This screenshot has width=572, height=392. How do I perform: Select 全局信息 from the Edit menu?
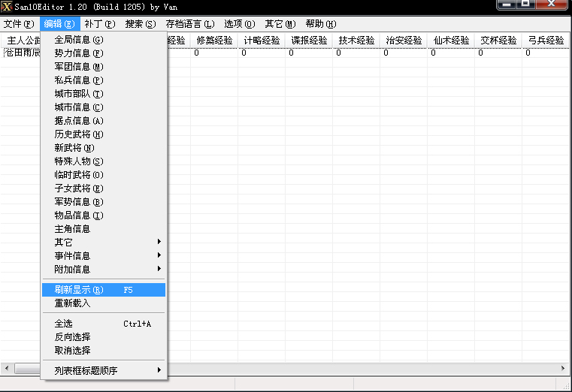pyautogui.click(x=79, y=39)
